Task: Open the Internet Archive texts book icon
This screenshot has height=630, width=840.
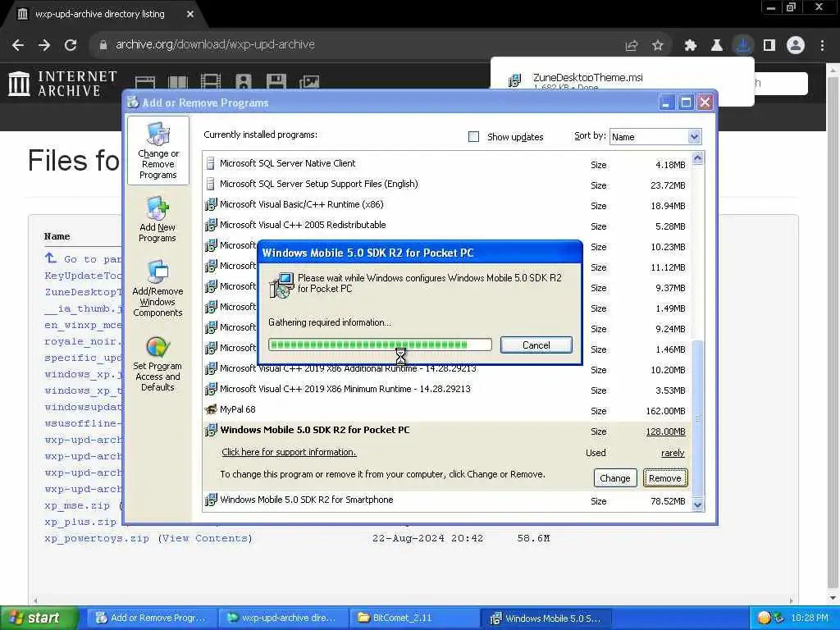Action: click(x=178, y=82)
